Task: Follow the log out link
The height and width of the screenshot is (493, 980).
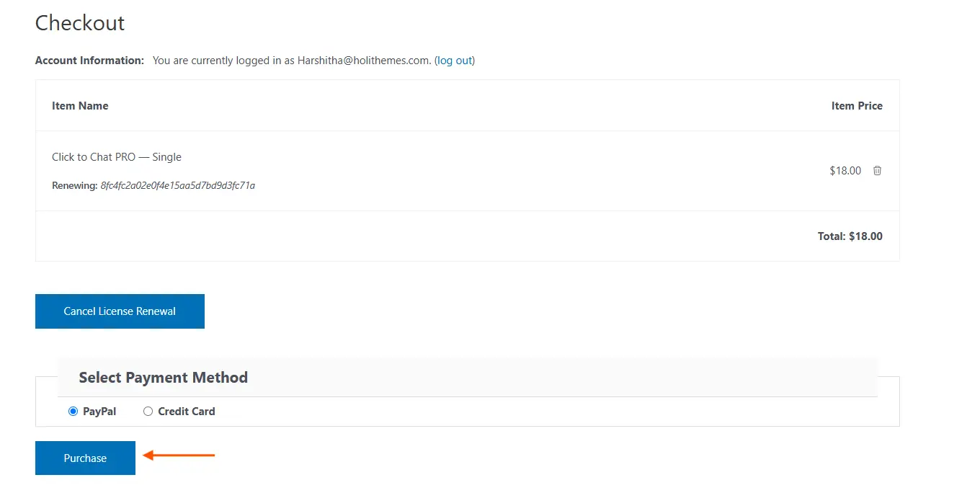Action: click(454, 61)
